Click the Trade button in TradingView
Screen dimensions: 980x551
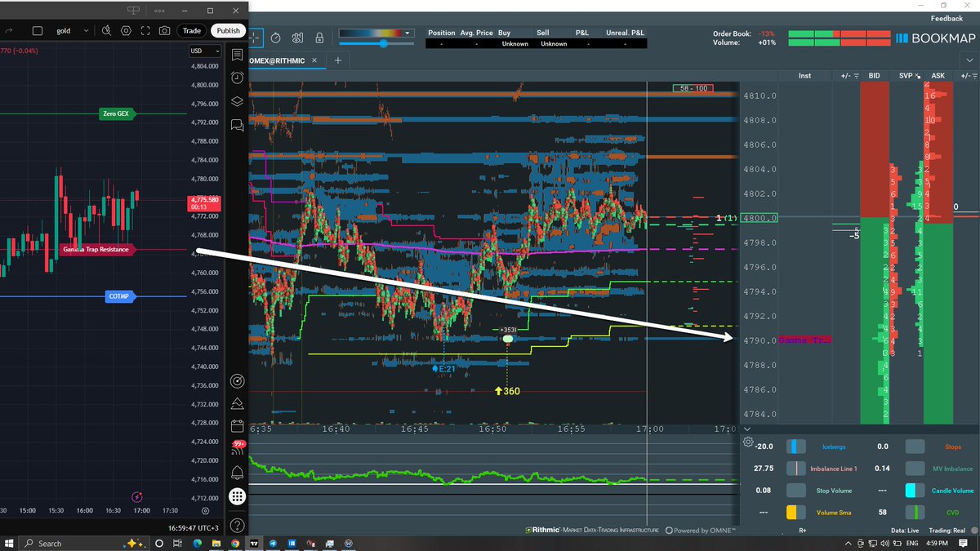pos(192,30)
